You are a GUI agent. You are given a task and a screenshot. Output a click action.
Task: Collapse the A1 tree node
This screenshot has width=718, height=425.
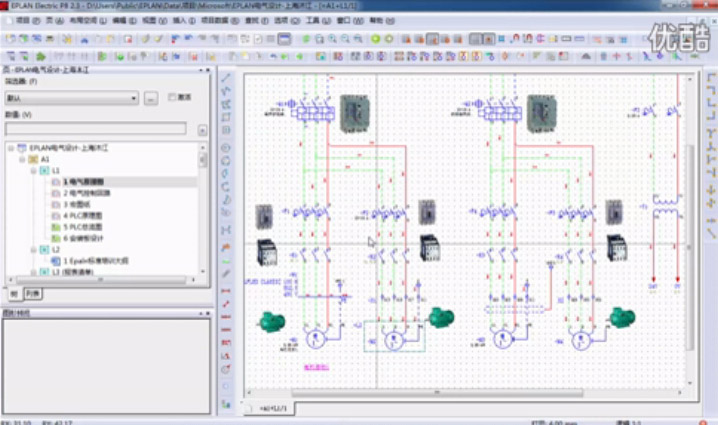point(22,159)
